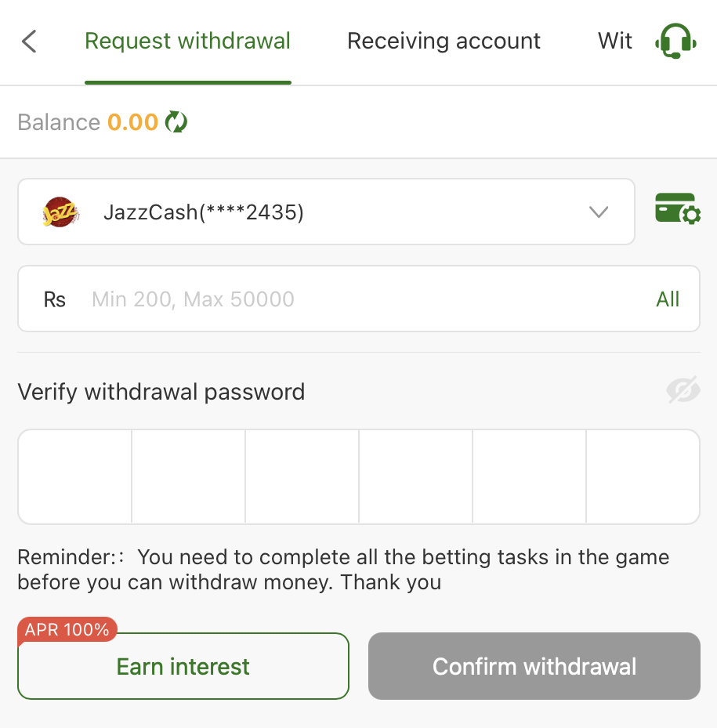
Task: Open the partially hidden Wit tab
Action: tap(614, 42)
